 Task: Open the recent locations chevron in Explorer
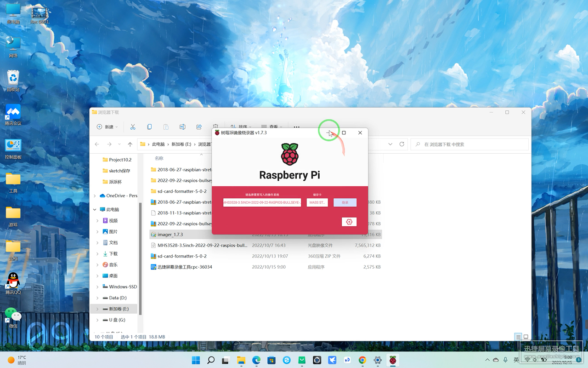pos(119,144)
